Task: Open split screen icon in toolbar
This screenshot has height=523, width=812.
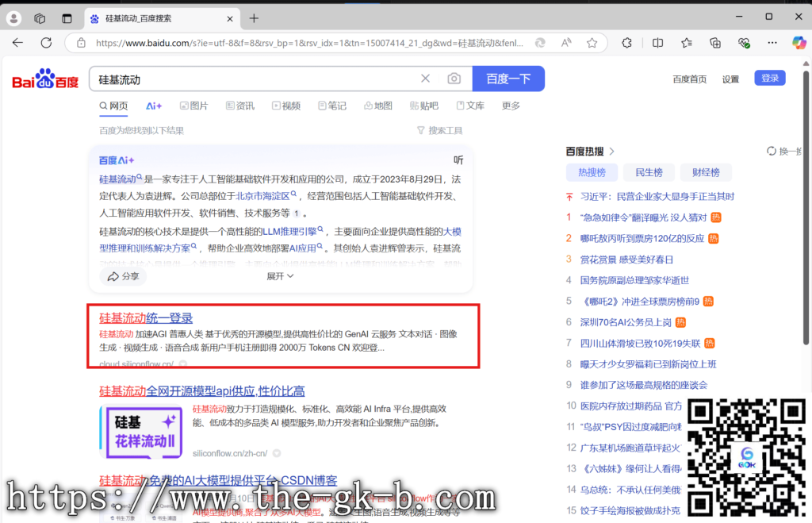Action: (657, 43)
